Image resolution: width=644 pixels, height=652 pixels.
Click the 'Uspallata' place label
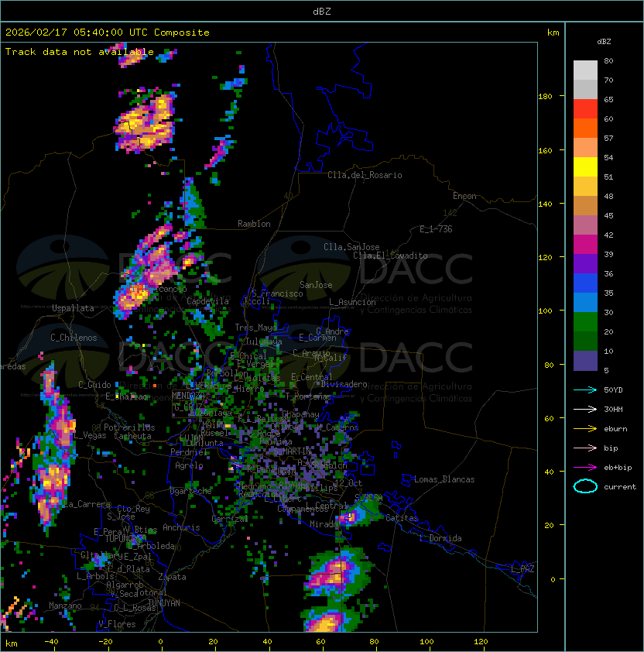tap(73, 308)
